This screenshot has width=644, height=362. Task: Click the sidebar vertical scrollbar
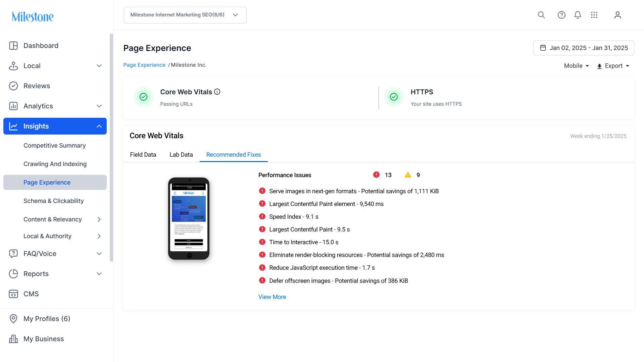coord(111,148)
